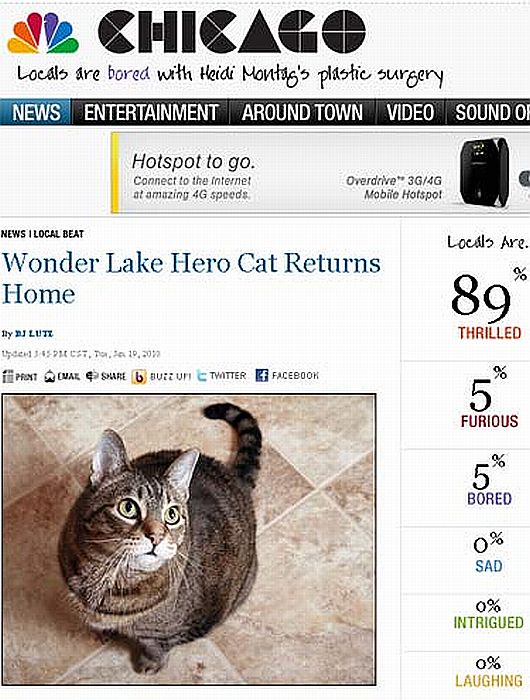The height and width of the screenshot is (700, 530).
Task: Click the Twitter bird icon
Action: click(x=202, y=376)
